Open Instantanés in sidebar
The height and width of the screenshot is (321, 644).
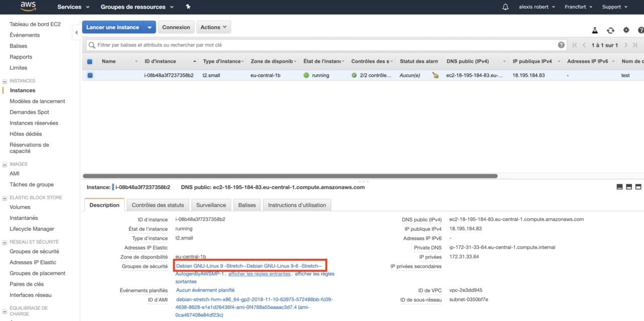[24, 218]
